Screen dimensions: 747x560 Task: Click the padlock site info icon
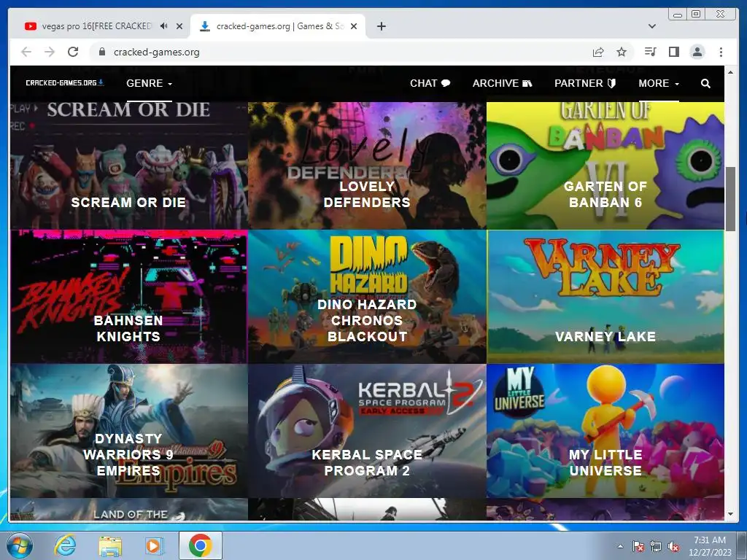pyautogui.click(x=101, y=52)
